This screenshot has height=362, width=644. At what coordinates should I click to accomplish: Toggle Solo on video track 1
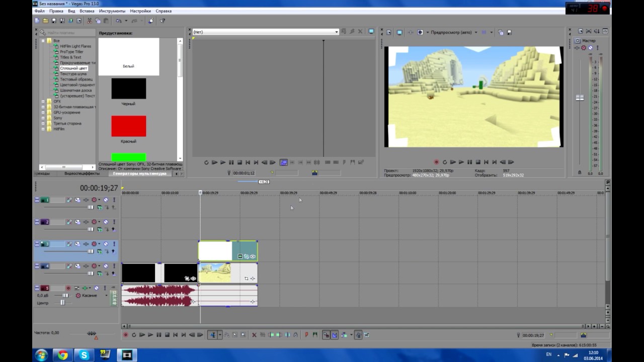click(x=114, y=200)
